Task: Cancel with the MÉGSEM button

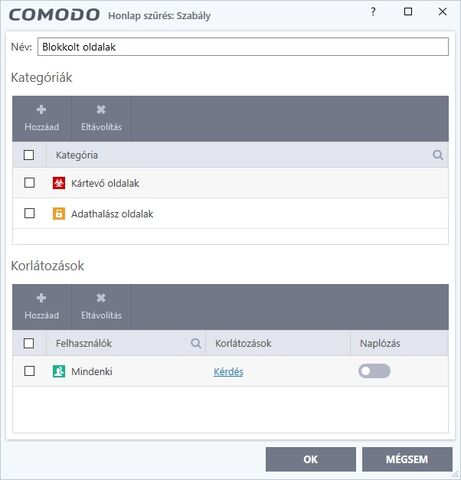Action: point(407,459)
